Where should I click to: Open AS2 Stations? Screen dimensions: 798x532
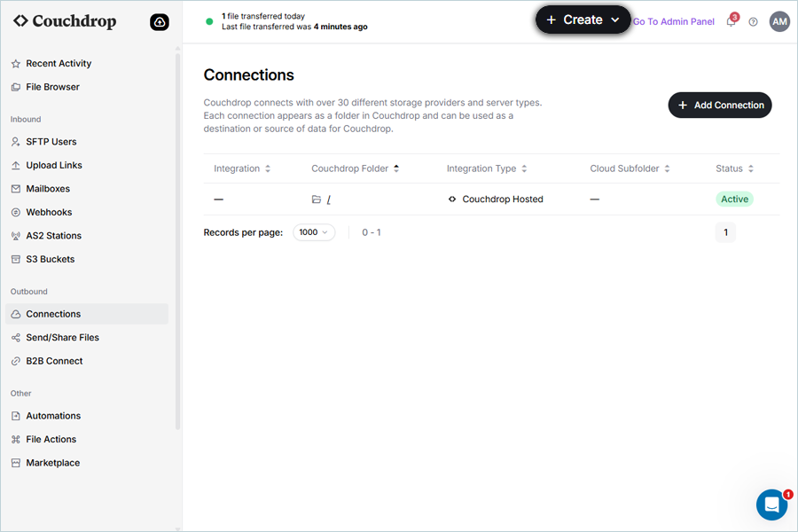[87, 236]
